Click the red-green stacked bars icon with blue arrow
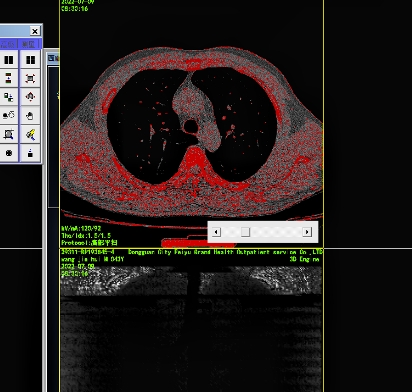412x392 pixels. coord(9,78)
